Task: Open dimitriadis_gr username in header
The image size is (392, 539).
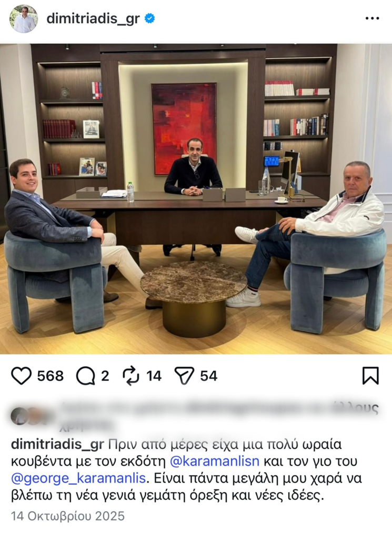Action: (x=93, y=18)
